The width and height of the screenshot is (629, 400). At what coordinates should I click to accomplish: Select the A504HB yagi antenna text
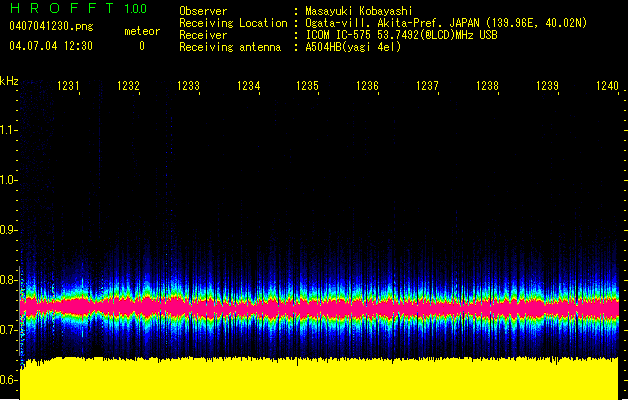[353, 47]
